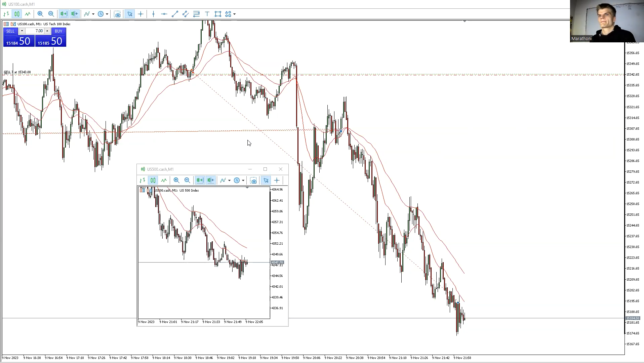Switch main chart to line chart mode
The width and height of the screenshot is (644, 363).
[28, 14]
